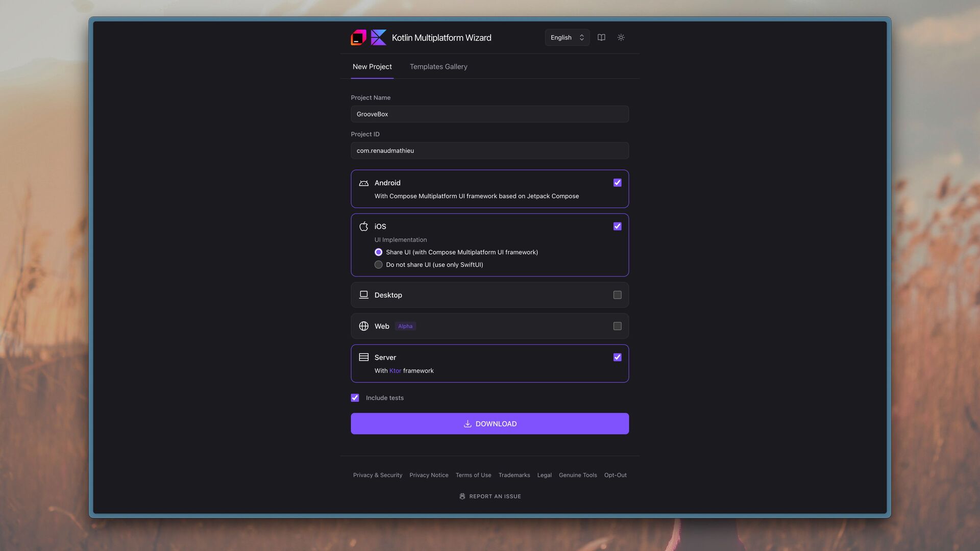Open the Ktor framework link

click(395, 371)
